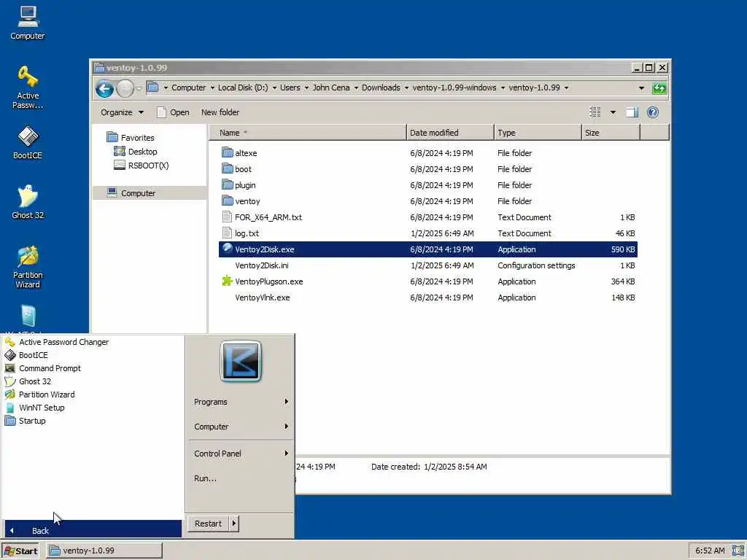747x560 pixels.
Task: Sort by the Size column header
Action: click(611, 133)
